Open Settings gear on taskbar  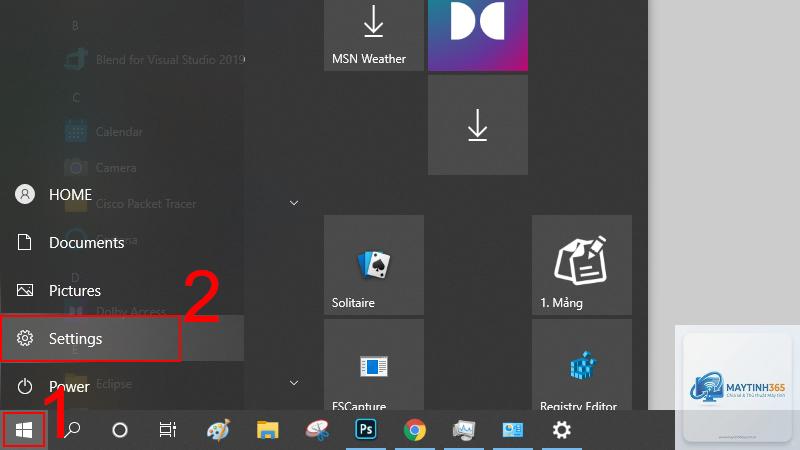tap(561, 430)
